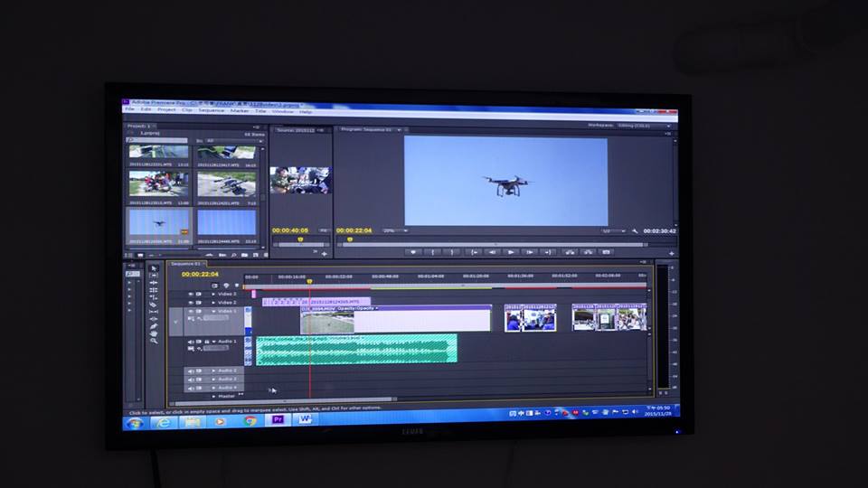Open the program monitor zoom level dropdown
Screen dimensions: 868x488
[392, 230]
